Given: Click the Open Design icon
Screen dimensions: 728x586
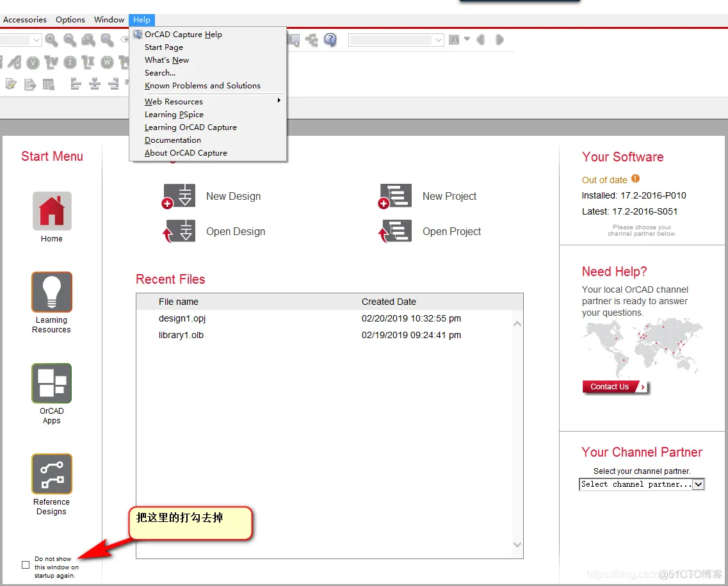Looking at the screenshot, I should click(x=179, y=231).
